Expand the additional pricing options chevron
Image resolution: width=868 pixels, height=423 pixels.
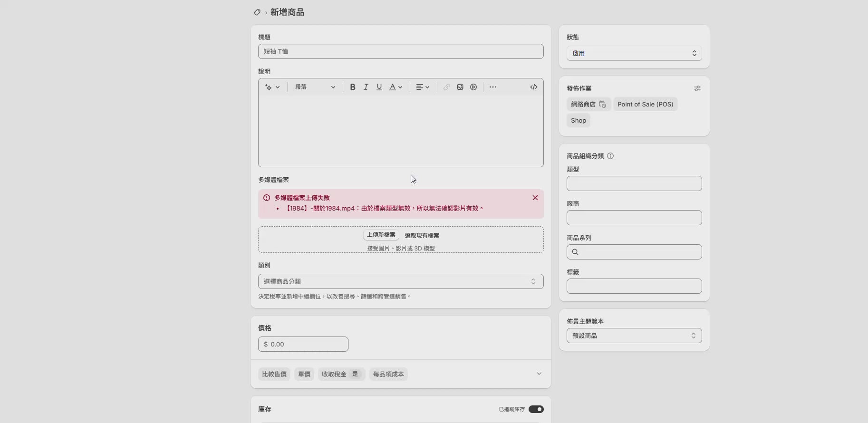click(x=539, y=374)
